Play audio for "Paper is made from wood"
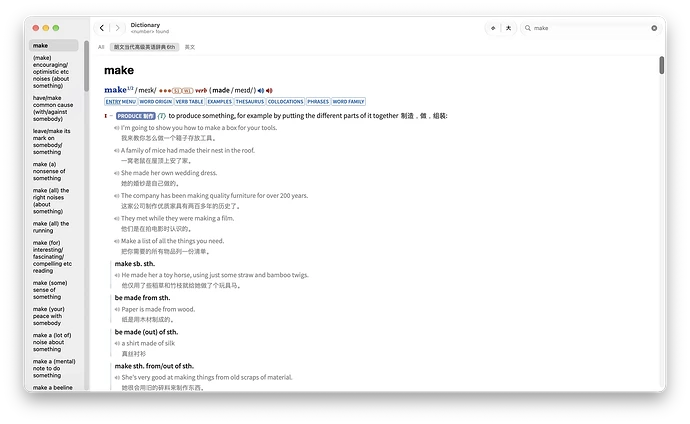The width and height of the screenshot is (690, 424). point(117,310)
